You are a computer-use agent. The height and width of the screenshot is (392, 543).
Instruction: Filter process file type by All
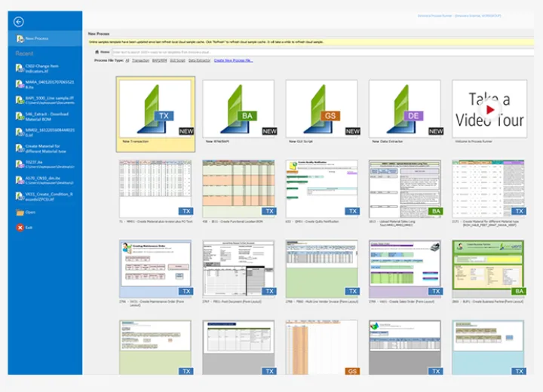[127, 60]
